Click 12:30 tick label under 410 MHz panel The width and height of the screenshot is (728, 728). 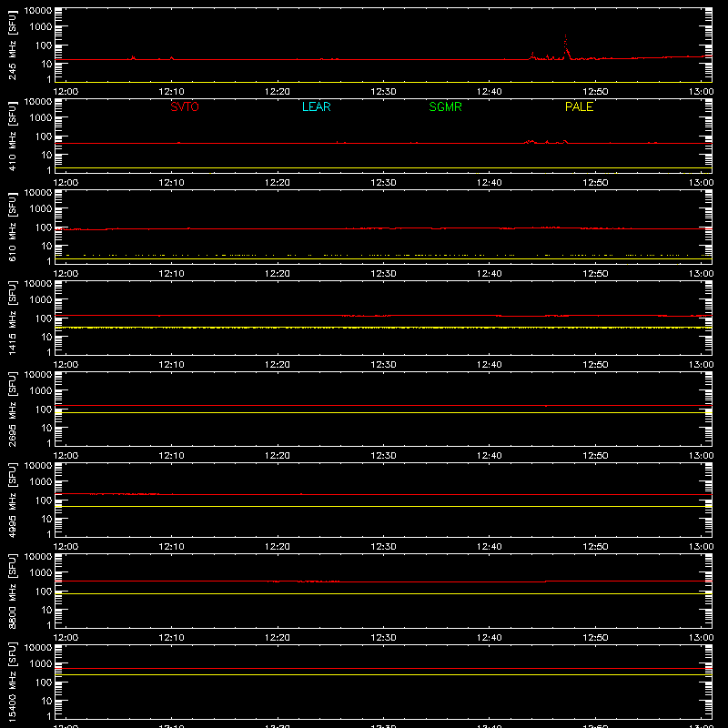coord(383,183)
